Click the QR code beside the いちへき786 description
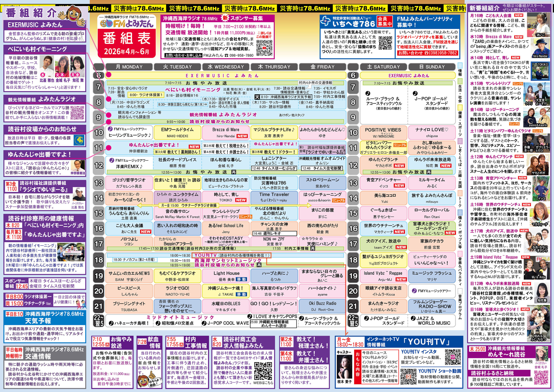Image resolution: width=554 pixels, height=392 pixels. (385, 43)
